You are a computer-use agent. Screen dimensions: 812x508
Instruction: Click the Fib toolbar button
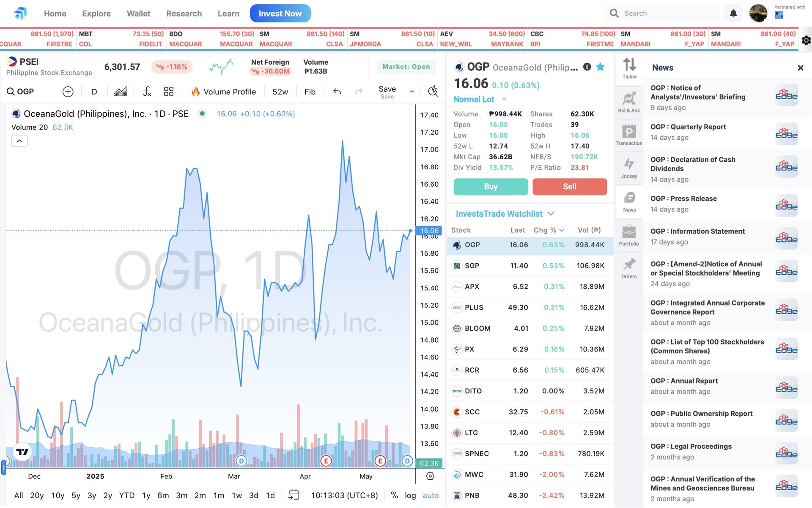[x=310, y=92]
